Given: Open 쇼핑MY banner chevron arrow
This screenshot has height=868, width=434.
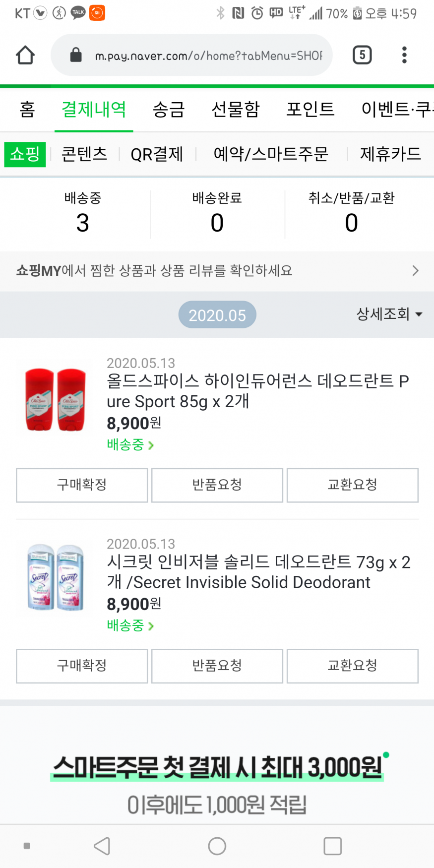Looking at the screenshot, I should (x=415, y=271).
